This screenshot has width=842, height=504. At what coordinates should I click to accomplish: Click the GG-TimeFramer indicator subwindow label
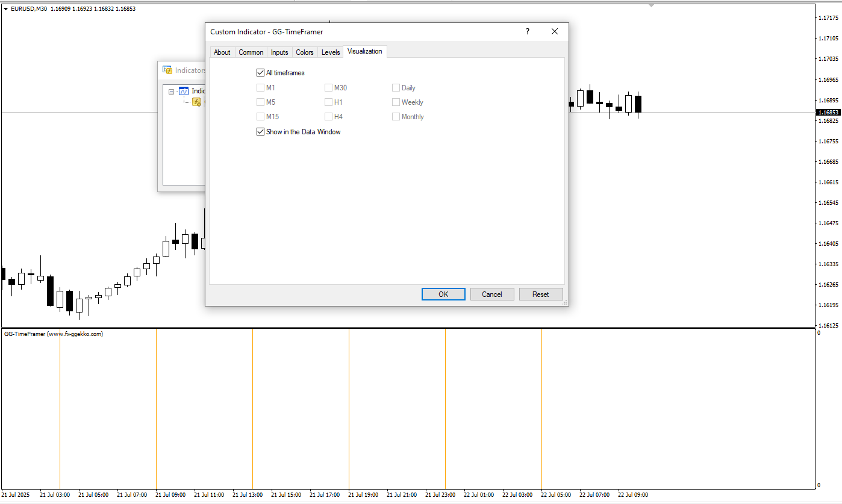(x=54, y=334)
